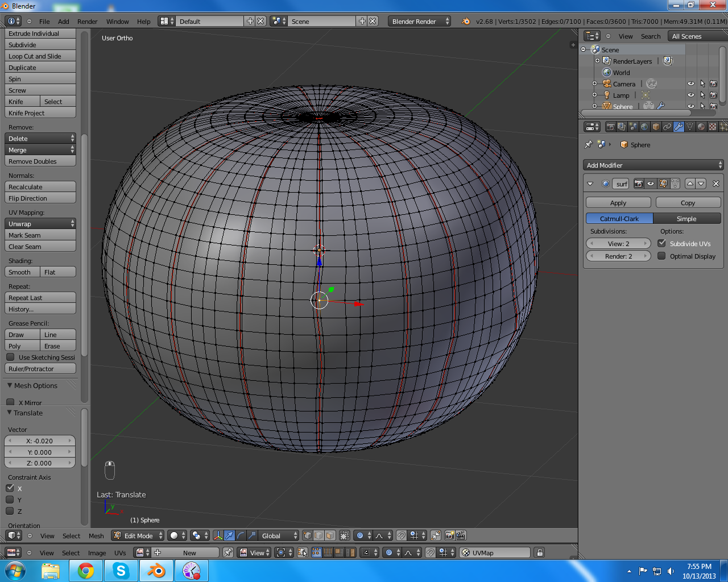The height and width of the screenshot is (582, 728).
Task: Uncheck the Subdivide UVs option
Action: (661, 243)
